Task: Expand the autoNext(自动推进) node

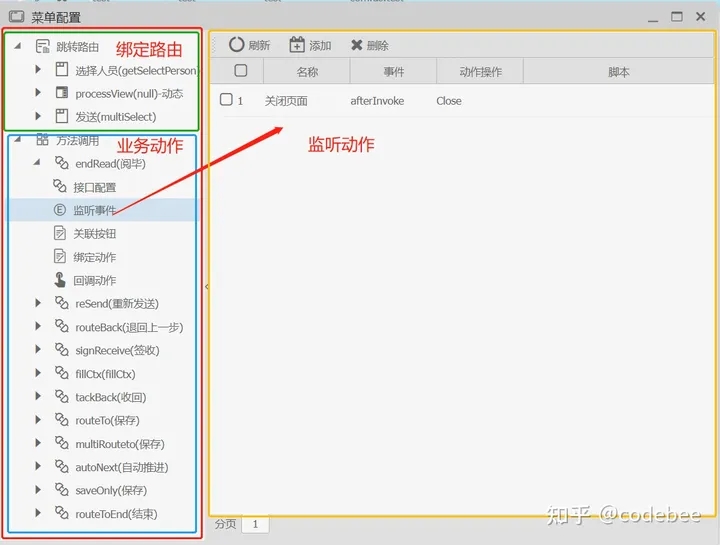Action: pos(38,466)
